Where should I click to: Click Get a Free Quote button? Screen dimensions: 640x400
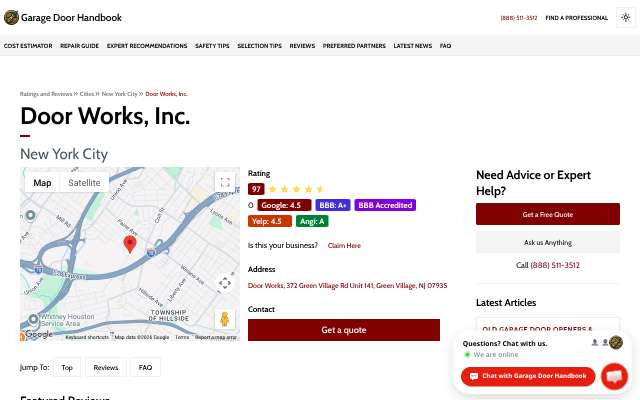click(x=548, y=214)
